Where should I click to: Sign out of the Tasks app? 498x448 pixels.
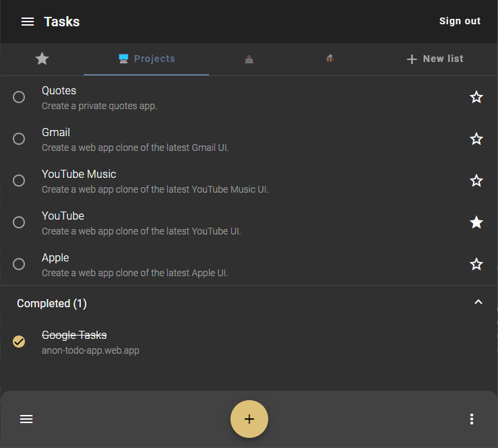click(x=460, y=21)
